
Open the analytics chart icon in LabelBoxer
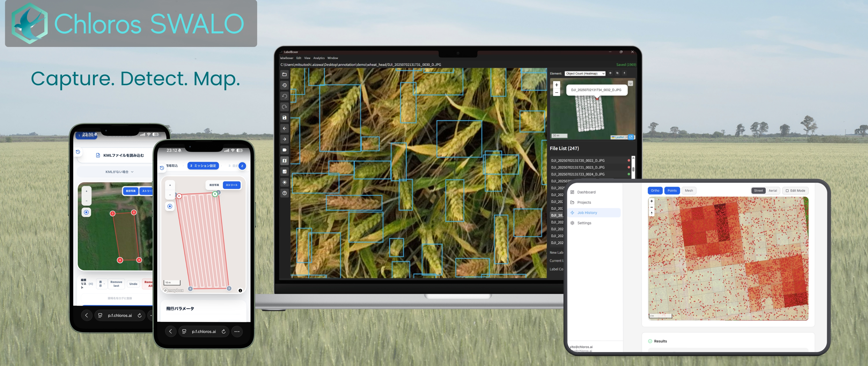click(x=284, y=171)
